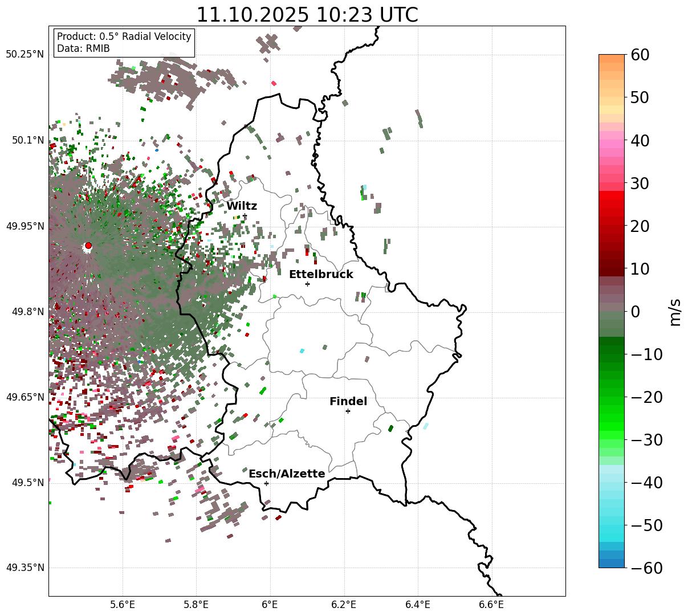Click the red radar site marker

pos(88,246)
